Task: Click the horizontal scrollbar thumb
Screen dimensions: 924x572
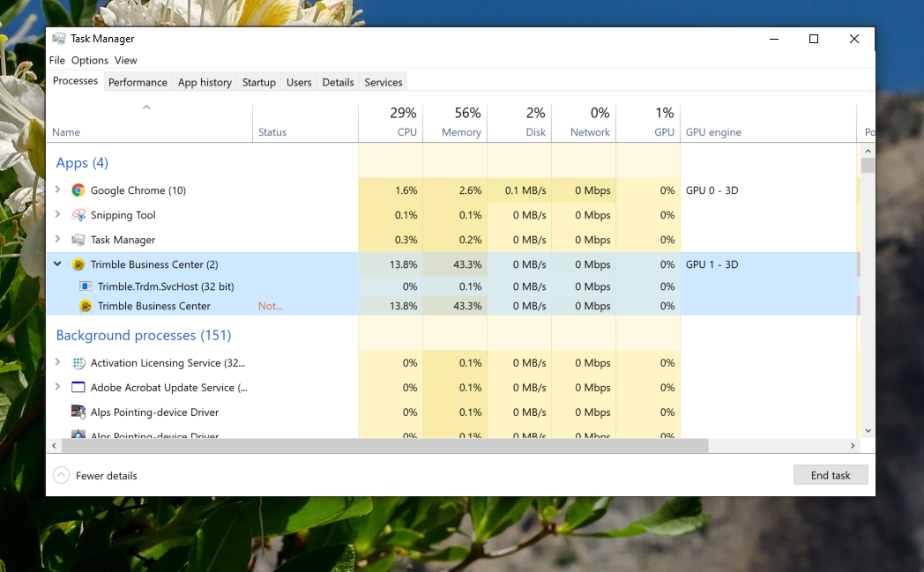Action: point(384,445)
